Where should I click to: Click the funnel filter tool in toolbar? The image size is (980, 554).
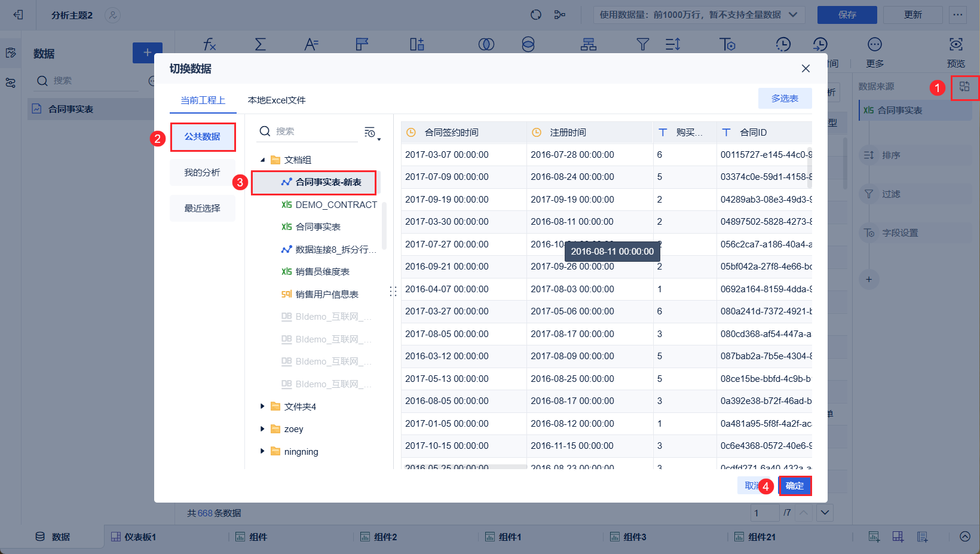[x=643, y=44]
